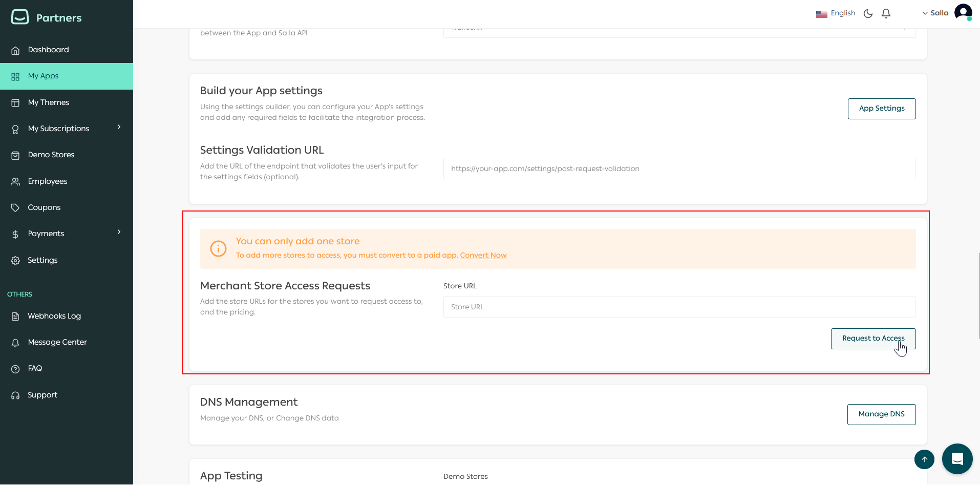Open My Themes from the sidebar icon
Viewport: 980px width, 485px height.
point(16,102)
